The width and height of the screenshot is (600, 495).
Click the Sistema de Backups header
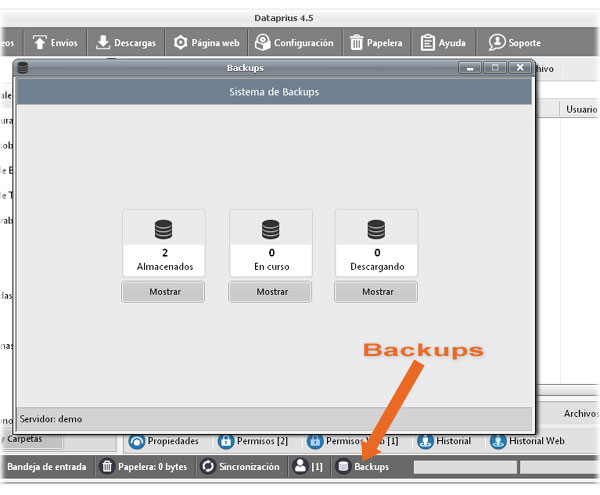tap(274, 92)
